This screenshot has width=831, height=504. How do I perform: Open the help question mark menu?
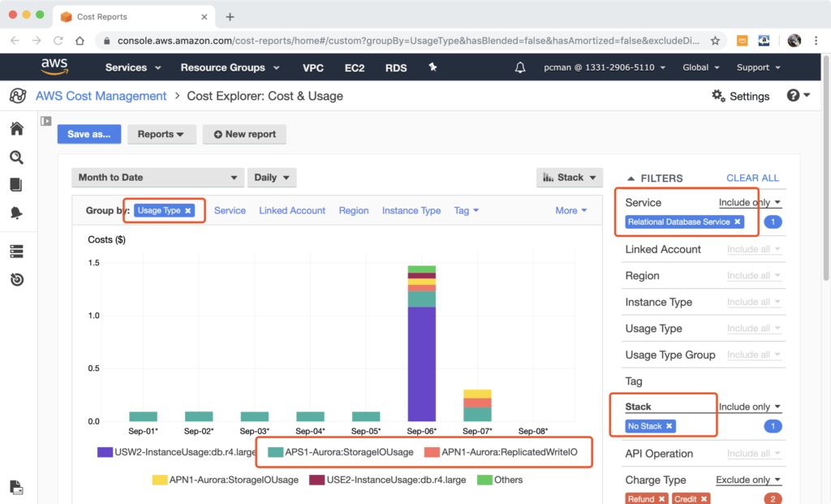pos(799,96)
